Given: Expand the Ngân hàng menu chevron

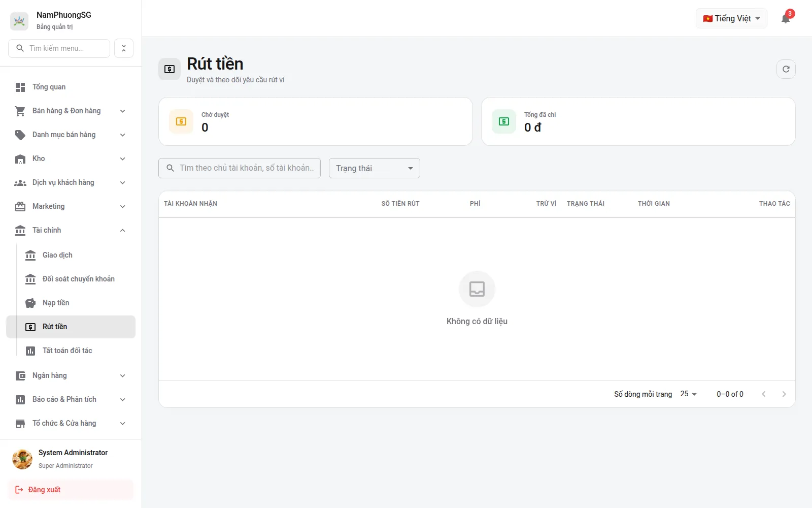Looking at the screenshot, I should (x=122, y=376).
